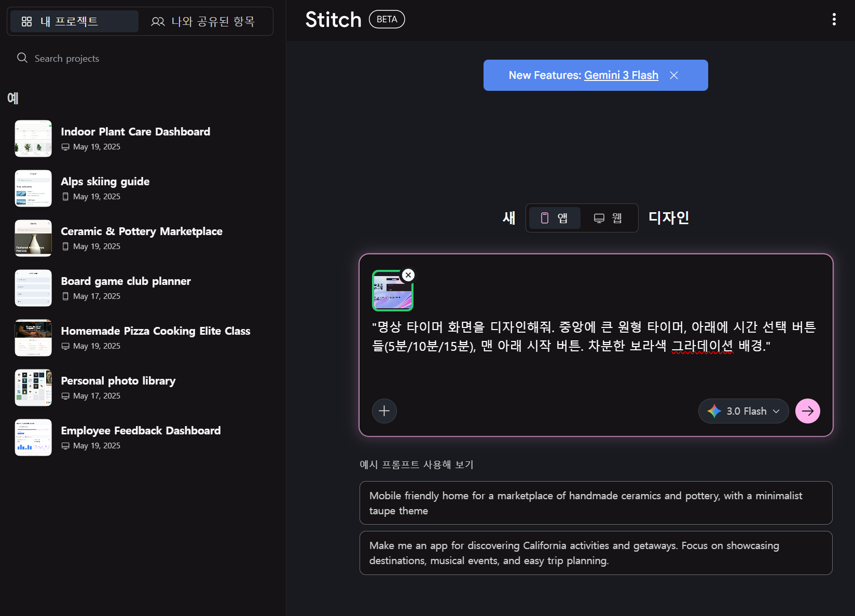This screenshot has height=616, width=855.
Task: Select the 내 프로젝트 tab
Action: point(73,21)
